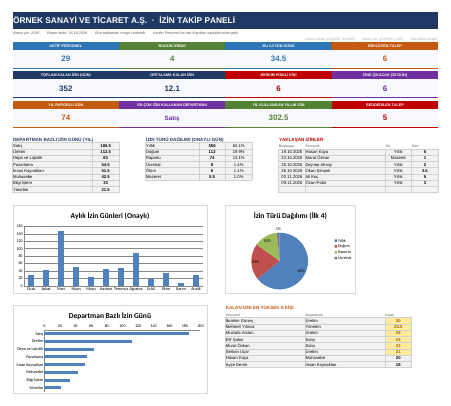
Task: Click the Aktif Personel card header
Action: point(66,46)
